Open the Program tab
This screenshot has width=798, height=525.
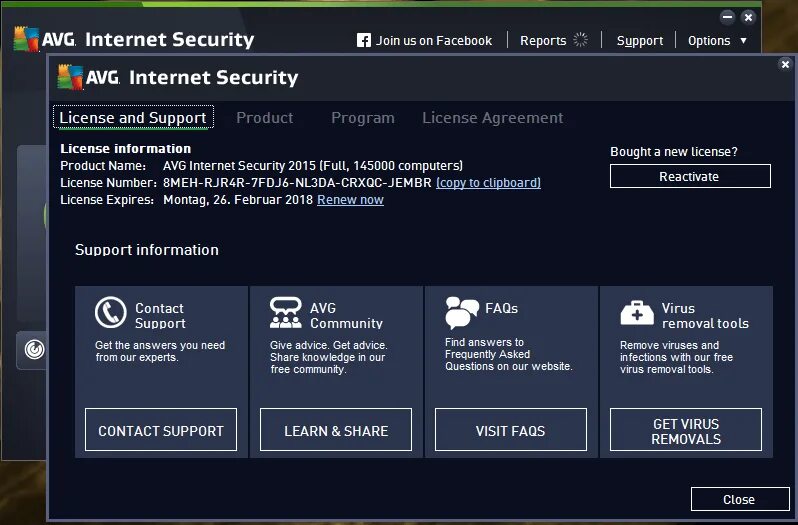363,118
